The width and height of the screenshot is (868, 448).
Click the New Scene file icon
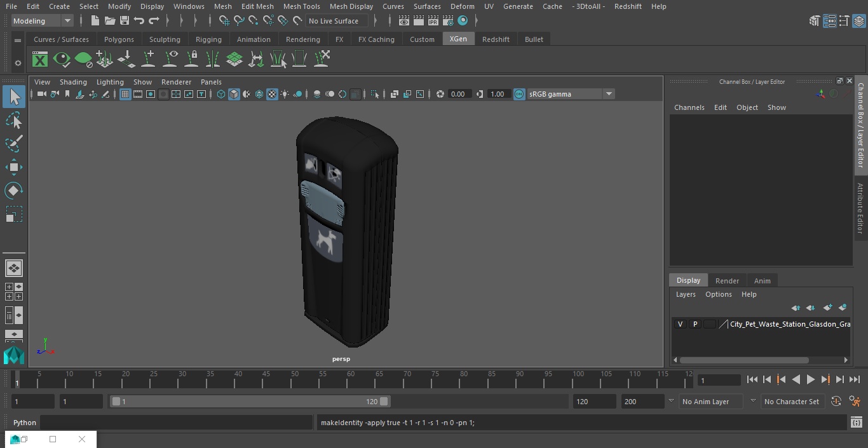(95, 21)
